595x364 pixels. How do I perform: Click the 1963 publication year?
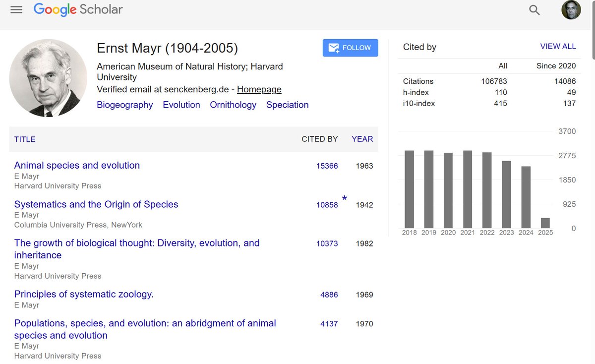click(364, 166)
